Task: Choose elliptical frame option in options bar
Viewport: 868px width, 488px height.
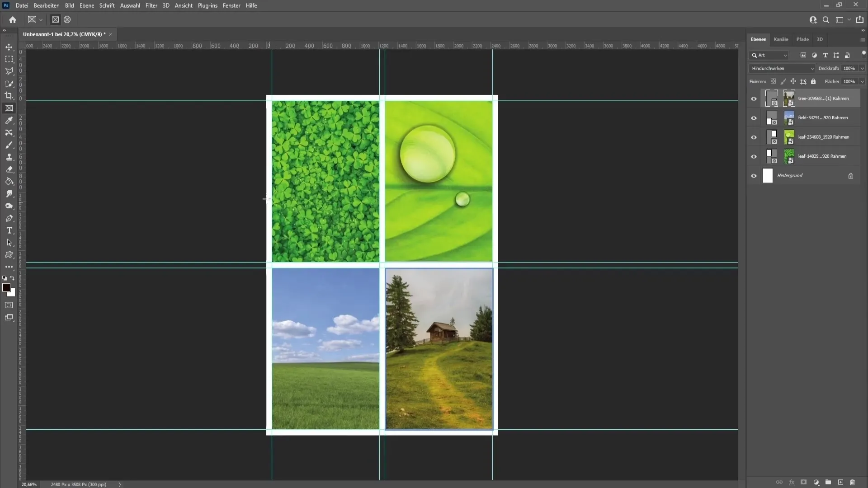Action: pyautogui.click(x=67, y=19)
